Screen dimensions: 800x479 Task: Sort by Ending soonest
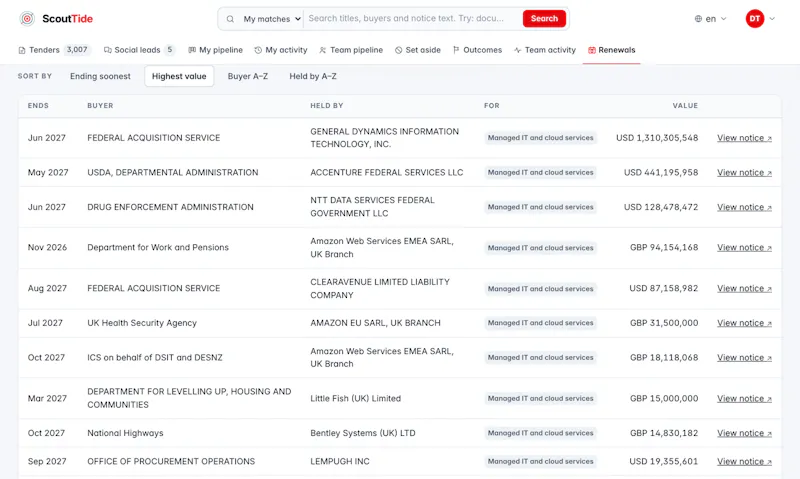100,76
